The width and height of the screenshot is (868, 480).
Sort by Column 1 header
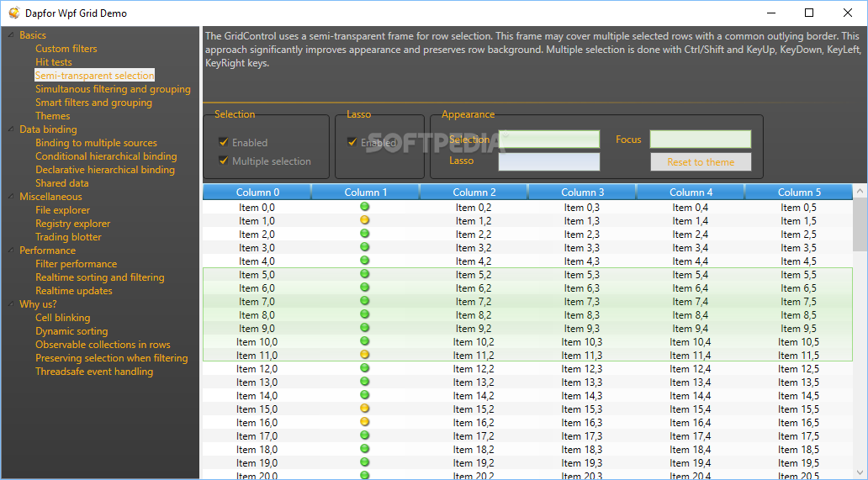click(x=366, y=192)
